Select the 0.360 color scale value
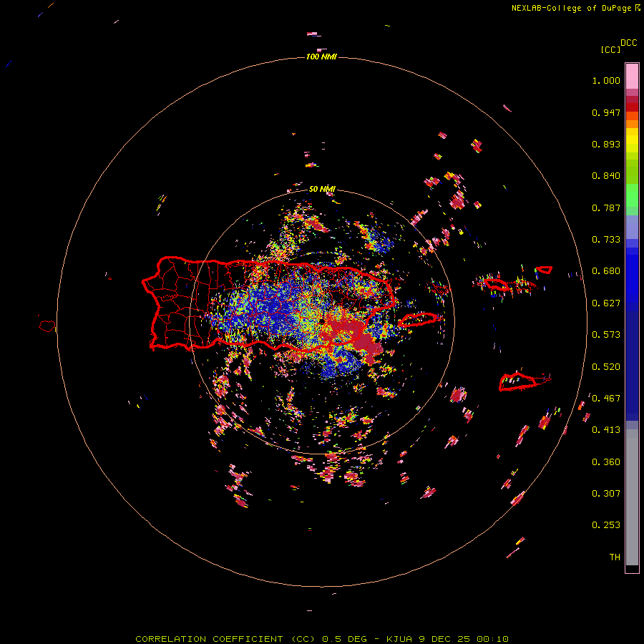The height and width of the screenshot is (644, 644). click(x=606, y=462)
